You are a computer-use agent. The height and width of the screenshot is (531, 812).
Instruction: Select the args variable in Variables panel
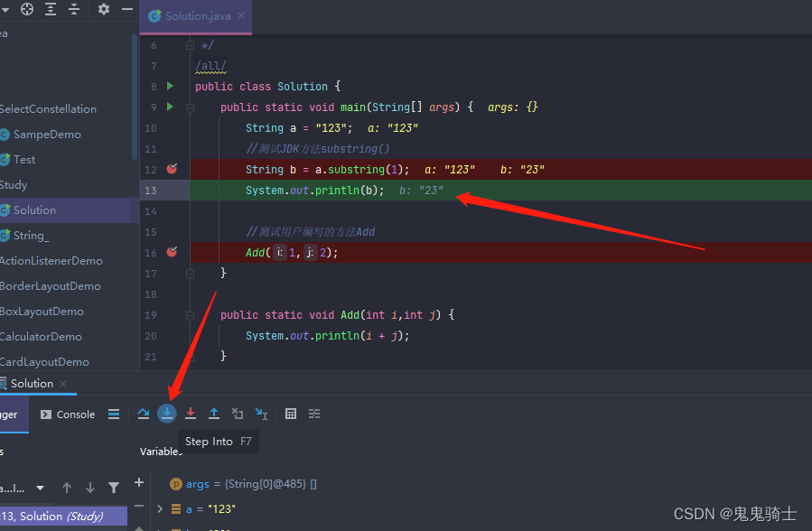[x=243, y=484]
